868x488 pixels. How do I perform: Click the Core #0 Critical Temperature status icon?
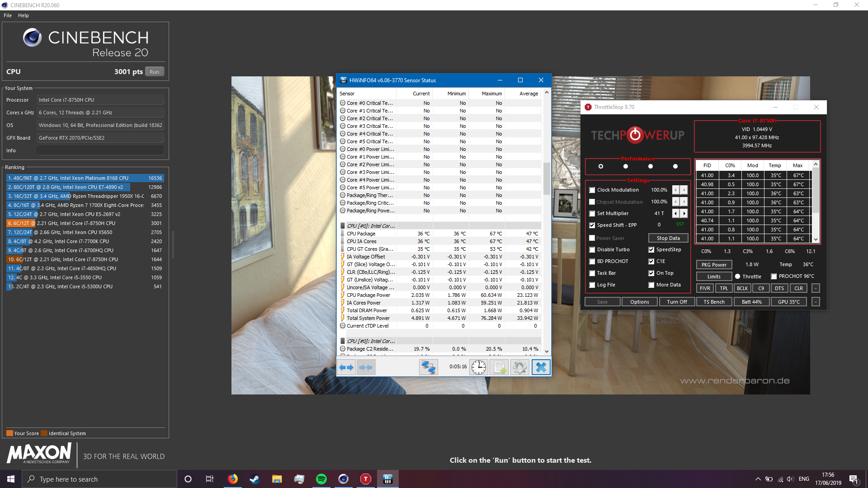(x=343, y=103)
